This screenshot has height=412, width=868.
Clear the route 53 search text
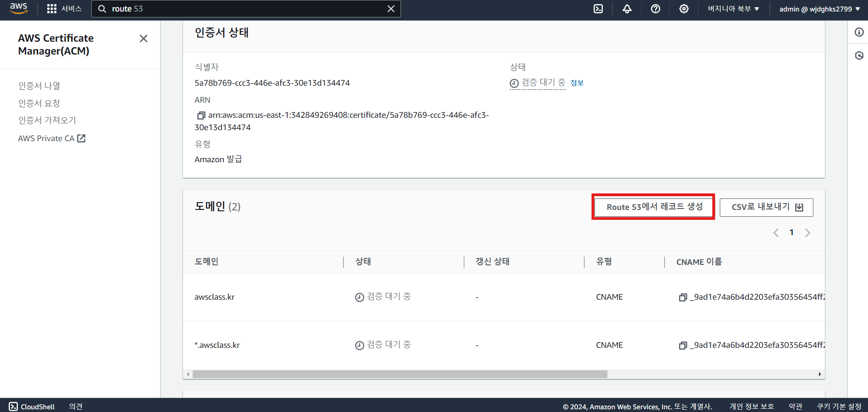click(391, 9)
